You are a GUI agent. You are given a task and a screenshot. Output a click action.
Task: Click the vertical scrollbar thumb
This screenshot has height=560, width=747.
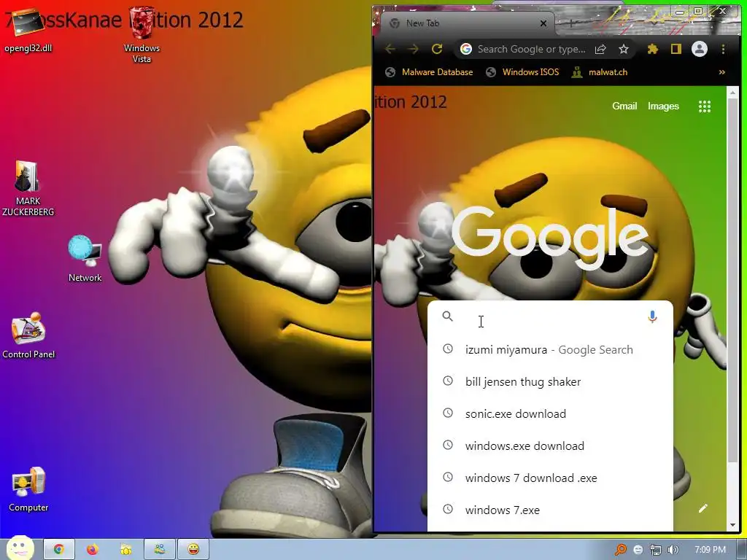click(x=732, y=281)
